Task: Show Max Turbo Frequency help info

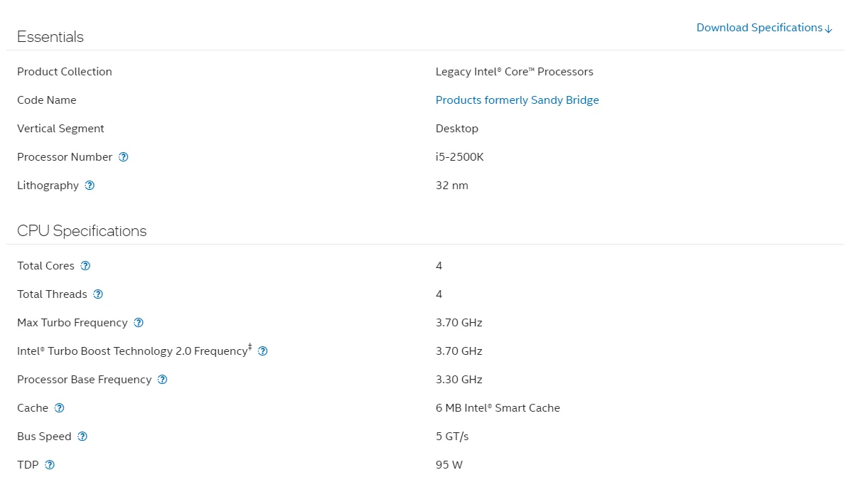Action: (139, 323)
